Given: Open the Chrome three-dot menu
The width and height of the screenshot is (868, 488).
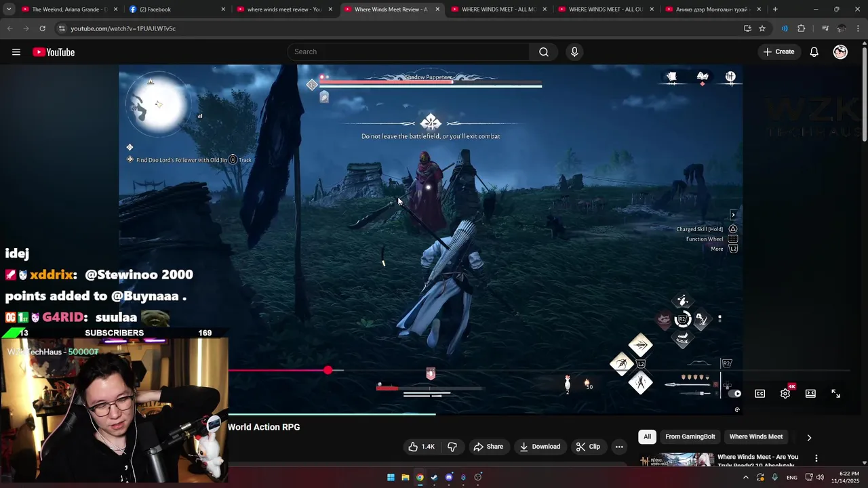Looking at the screenshot, I should (859, 28).
